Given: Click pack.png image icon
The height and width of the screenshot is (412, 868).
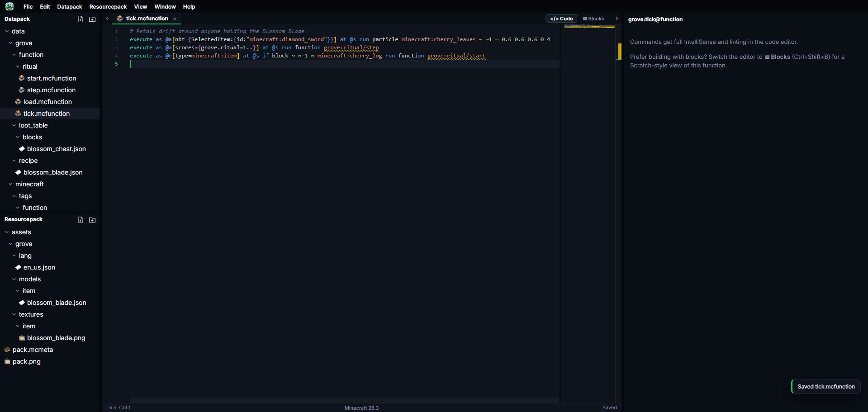Looking at the screenshot, I should pos(7,361).
